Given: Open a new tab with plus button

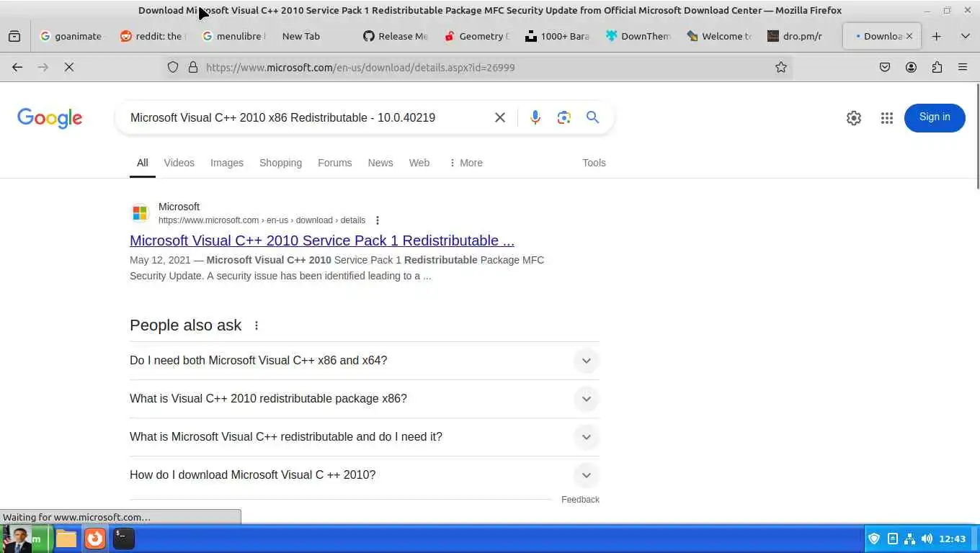Looking at the screenshot, I should 936,36.
